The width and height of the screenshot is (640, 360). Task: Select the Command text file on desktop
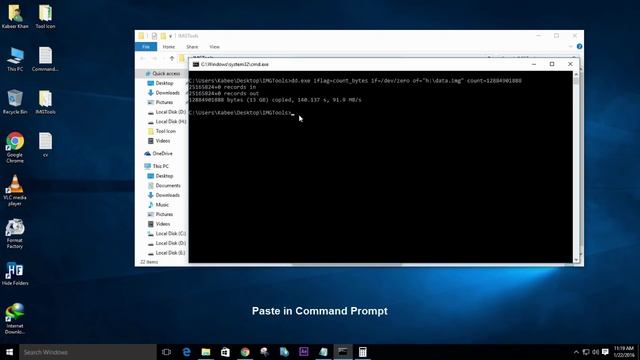pyautogui.click(x=45, y=59)
